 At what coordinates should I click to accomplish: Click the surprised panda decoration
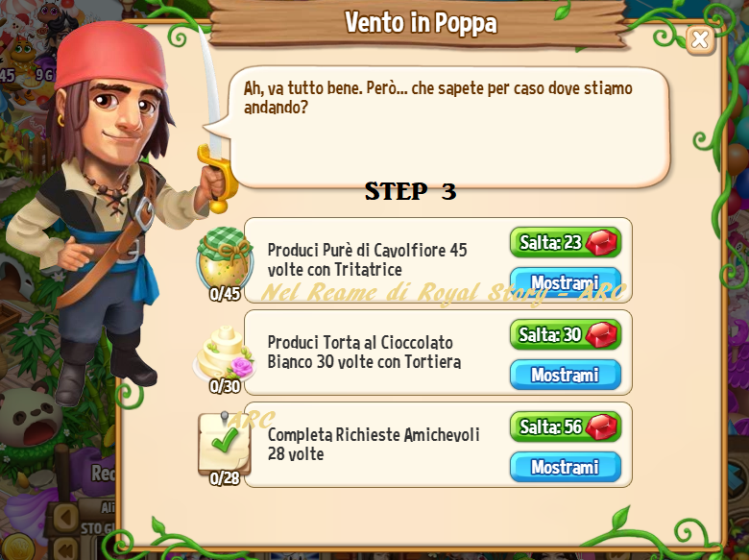click(x=30, y=420)
